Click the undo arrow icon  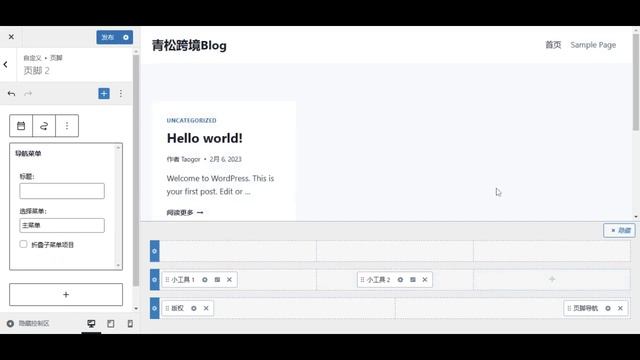pyautogui.click(x=11, y=93)
